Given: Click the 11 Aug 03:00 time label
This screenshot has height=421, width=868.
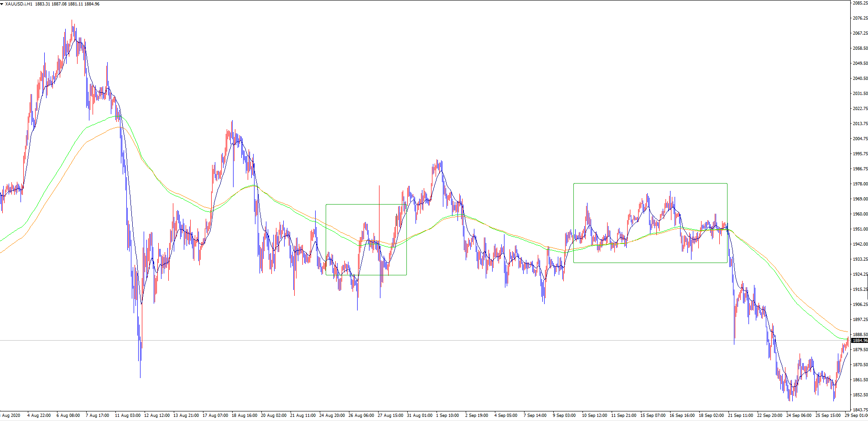Looking at the screenshot, I should 127,416.
